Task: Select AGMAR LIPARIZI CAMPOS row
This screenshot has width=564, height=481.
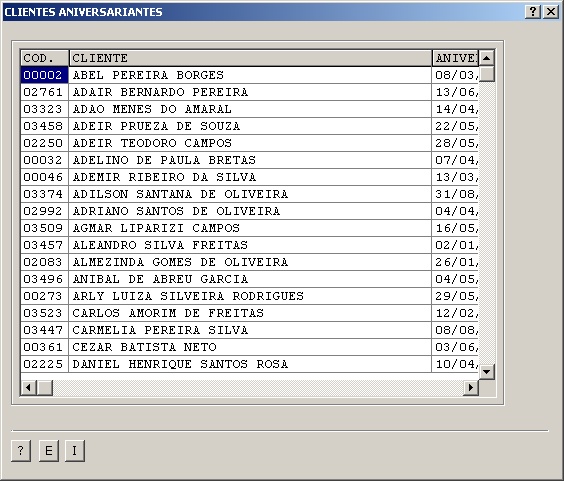Action: point(250,228)
